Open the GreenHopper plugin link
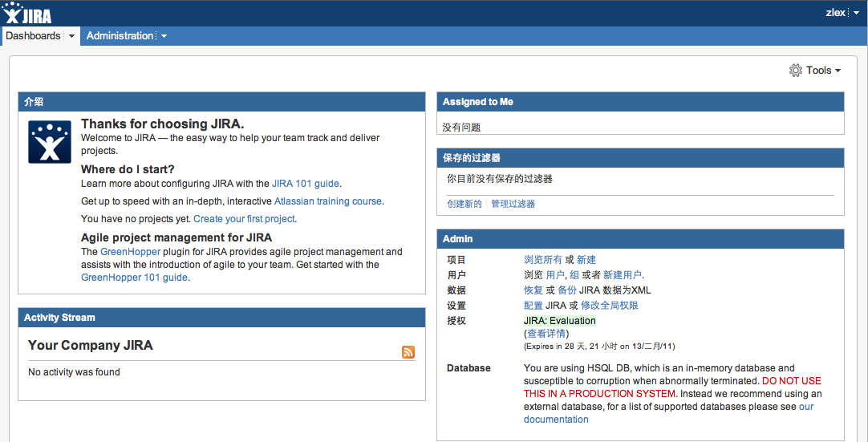Viewport: 868px width, 442px height. [130, 251]
